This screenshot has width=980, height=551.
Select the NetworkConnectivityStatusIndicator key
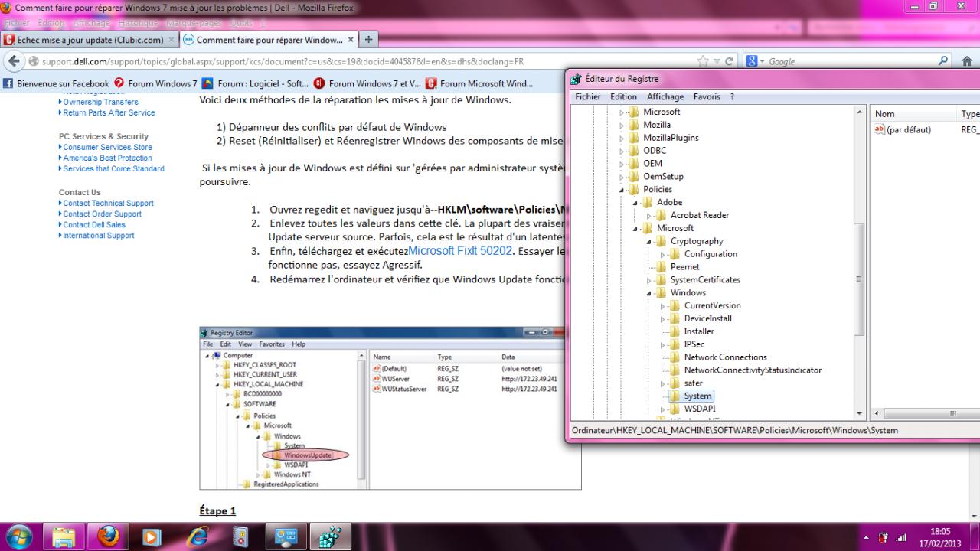[753, 370]
